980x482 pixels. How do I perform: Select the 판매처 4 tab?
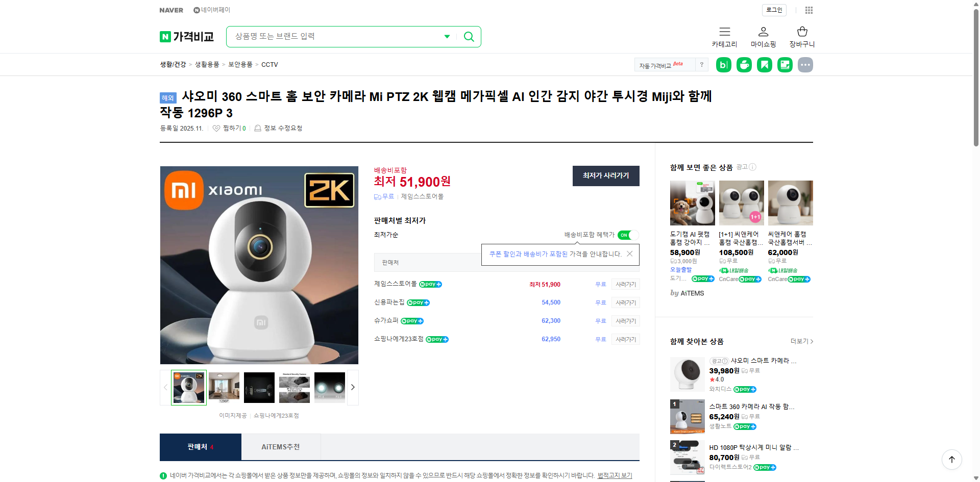coord(200,447)
